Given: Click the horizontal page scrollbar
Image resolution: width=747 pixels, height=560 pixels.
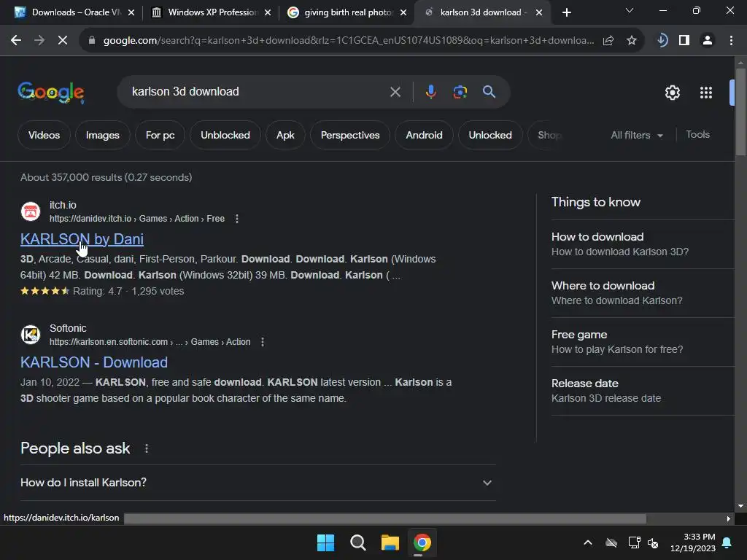Looking at the screenshot, I should click(x=385, y=518).
